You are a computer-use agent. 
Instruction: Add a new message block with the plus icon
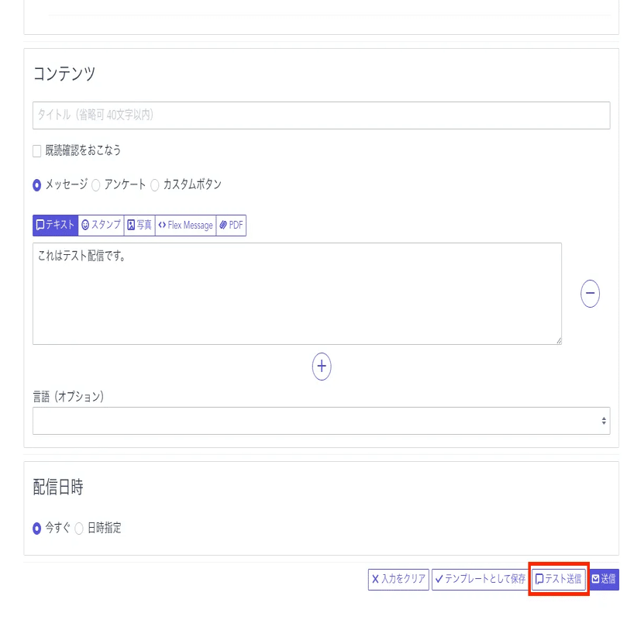(322, 366)
